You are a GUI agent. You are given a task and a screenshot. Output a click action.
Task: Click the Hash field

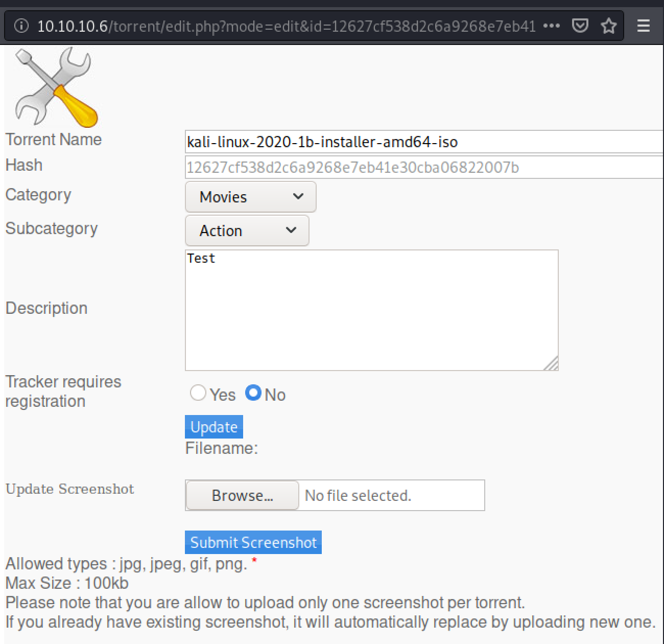coord(424,168)
